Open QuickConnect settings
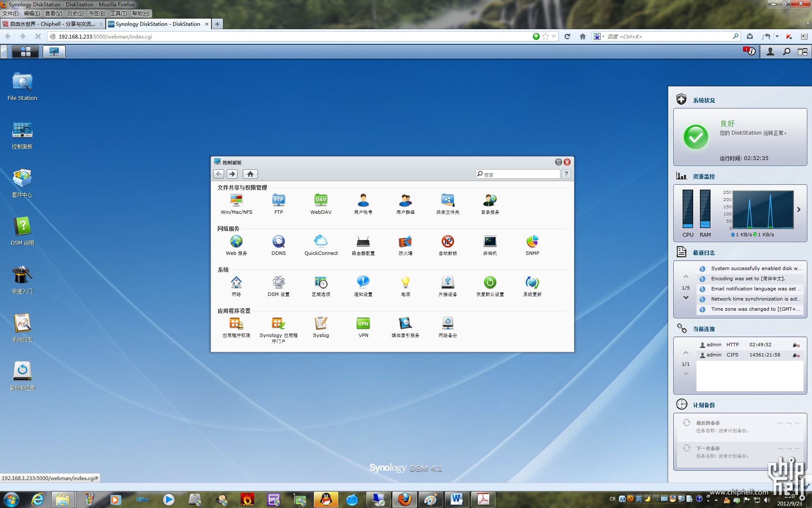Screen dimensions: 812x508 click(x=321, y=245)
